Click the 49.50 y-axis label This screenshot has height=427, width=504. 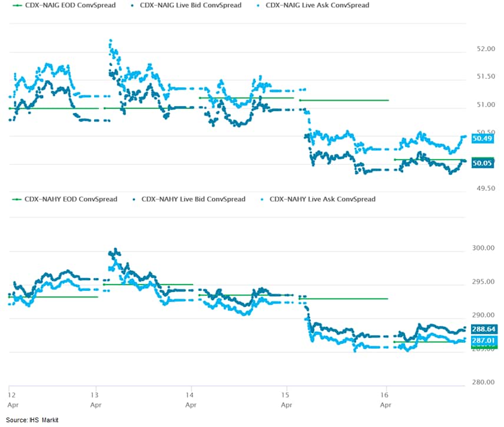pos(485,188)
